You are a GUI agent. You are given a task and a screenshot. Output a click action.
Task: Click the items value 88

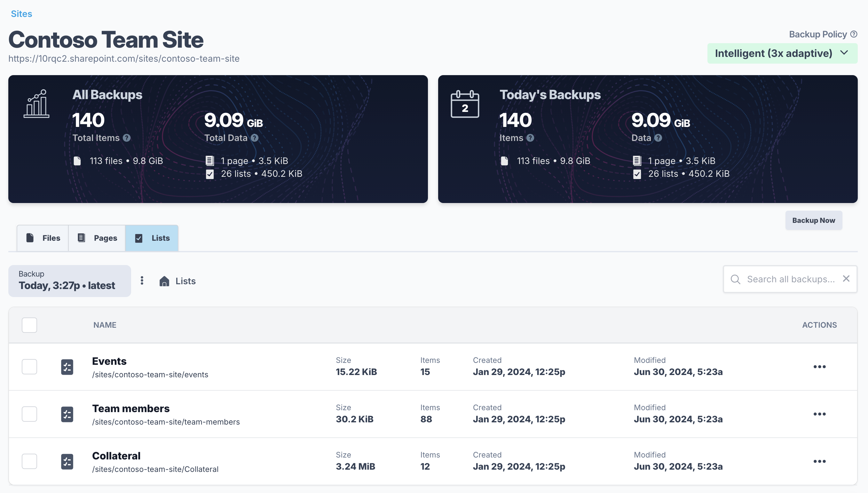(426, 419)
